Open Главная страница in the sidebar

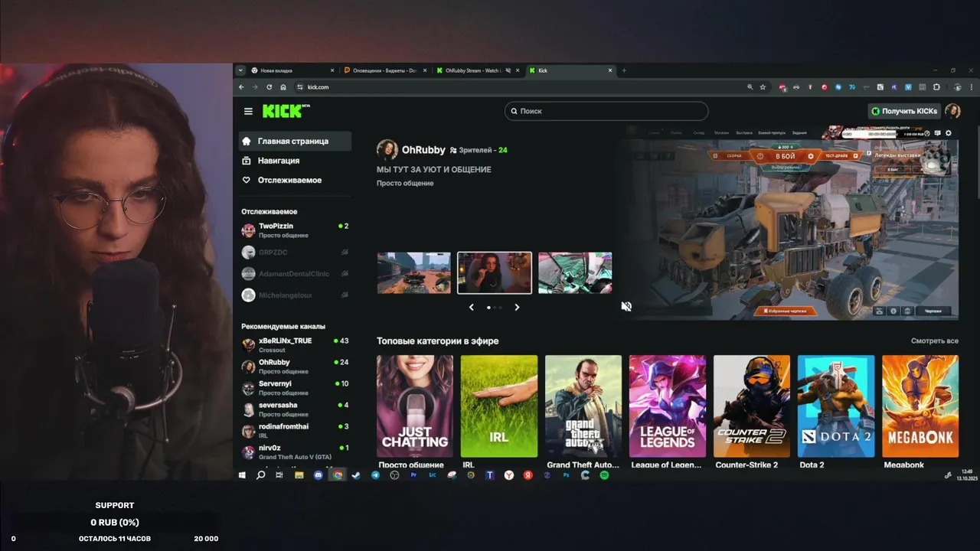[295, 141]
